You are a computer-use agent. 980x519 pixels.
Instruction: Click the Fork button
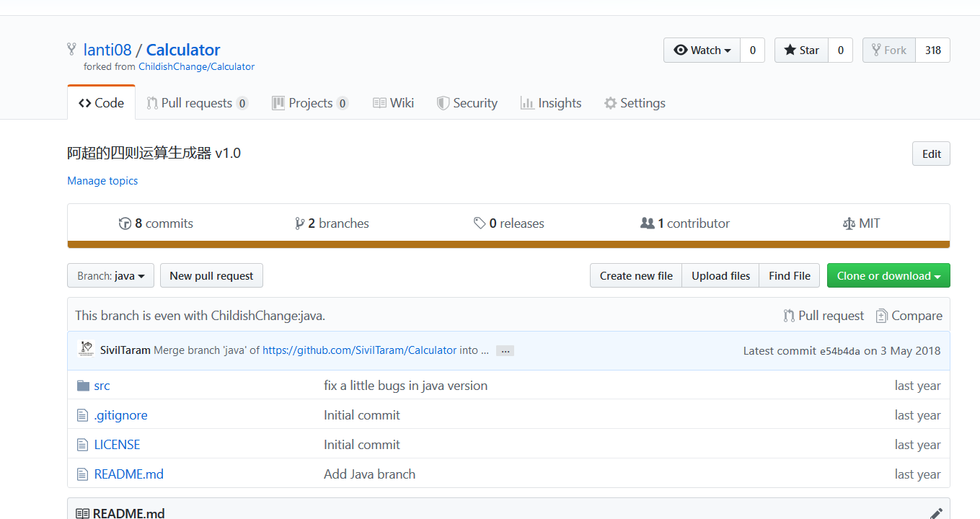tap(889, 50)
